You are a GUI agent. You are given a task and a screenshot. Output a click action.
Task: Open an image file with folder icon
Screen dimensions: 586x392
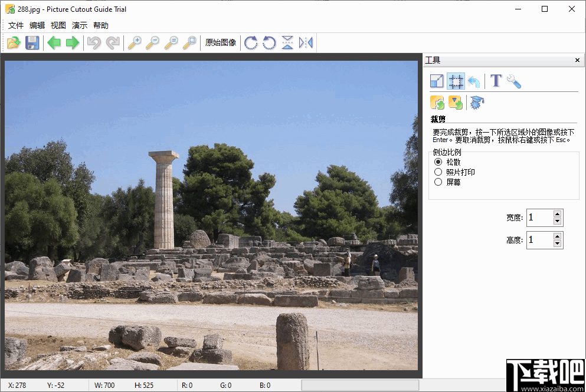[x=14, y=42]
